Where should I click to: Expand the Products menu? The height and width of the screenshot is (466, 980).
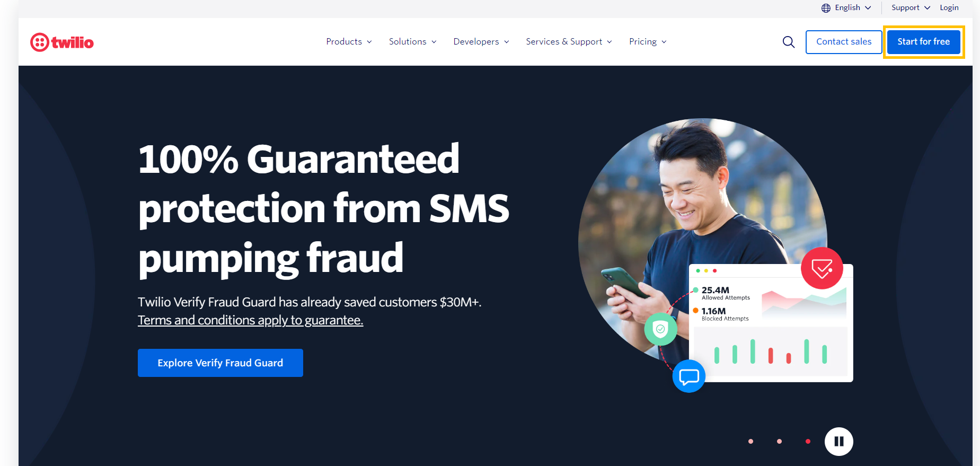pyautogui.click(x=349, y=41)
